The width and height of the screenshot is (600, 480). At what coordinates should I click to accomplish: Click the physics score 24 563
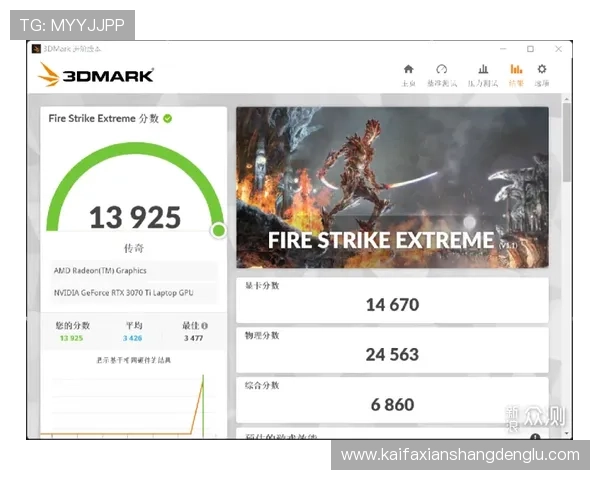click(392, 355)
